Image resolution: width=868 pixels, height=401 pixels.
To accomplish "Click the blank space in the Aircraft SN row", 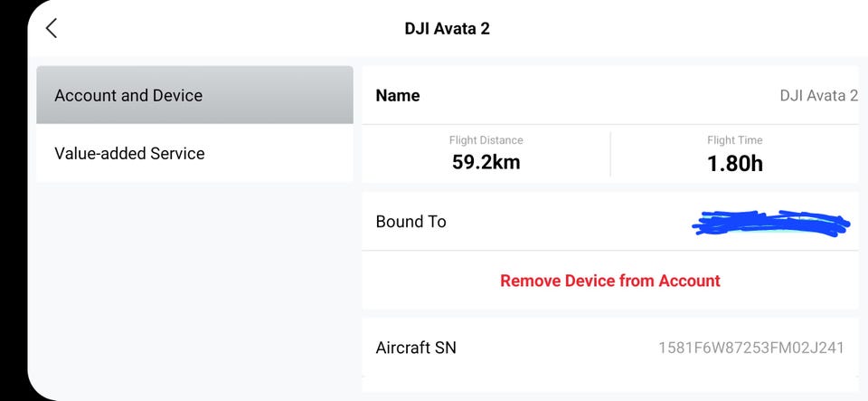I will [x=556, y=348].
